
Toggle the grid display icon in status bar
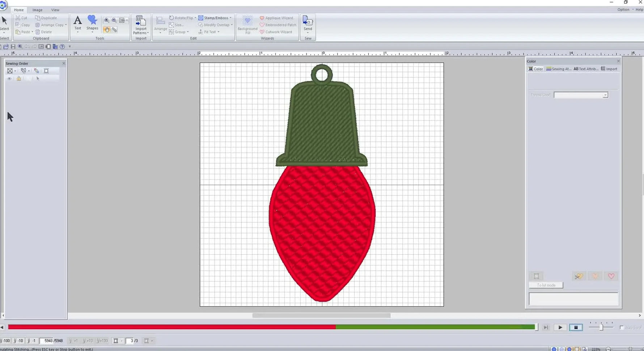tap(577, 349)
